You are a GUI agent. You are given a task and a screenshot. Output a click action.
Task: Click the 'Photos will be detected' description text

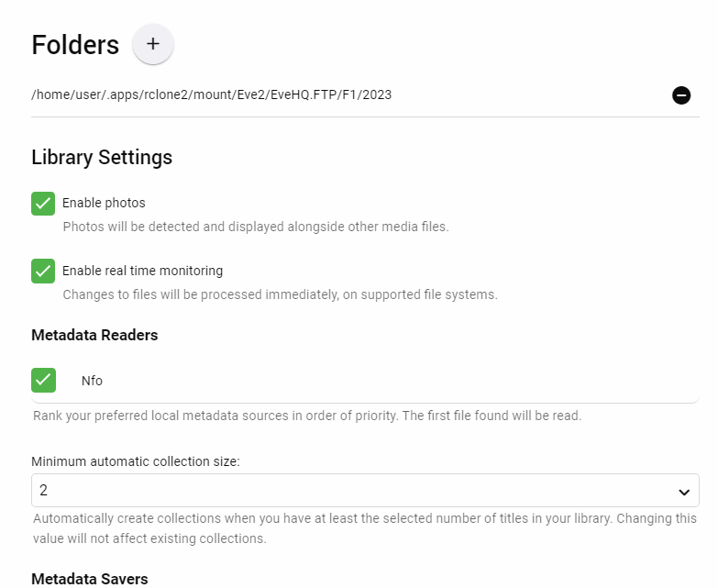255,226
